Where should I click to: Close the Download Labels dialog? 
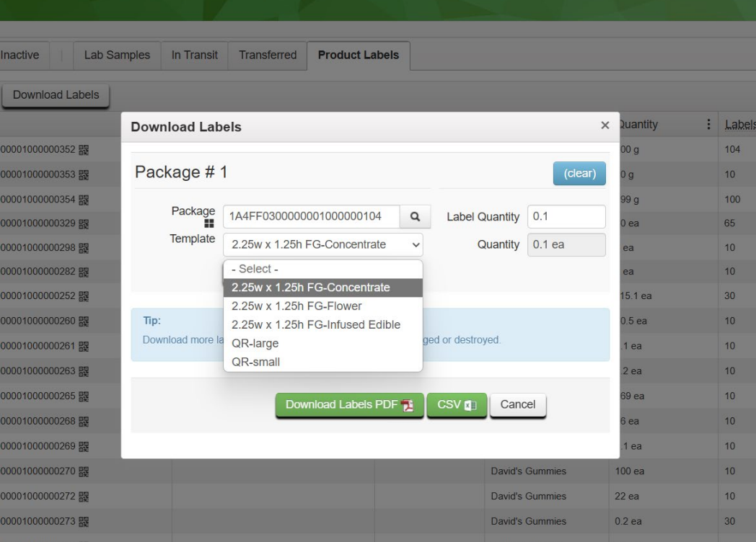pos(605,125)
